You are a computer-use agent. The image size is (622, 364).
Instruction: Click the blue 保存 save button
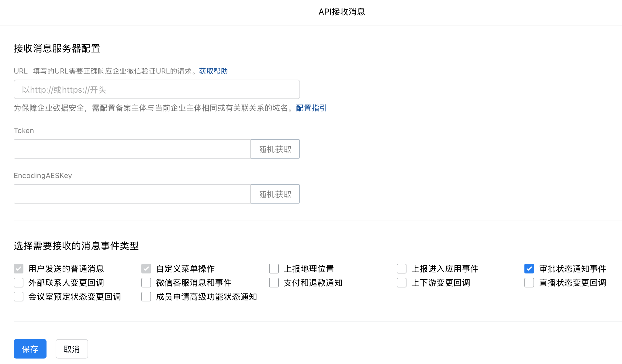[x=30, y=349]
